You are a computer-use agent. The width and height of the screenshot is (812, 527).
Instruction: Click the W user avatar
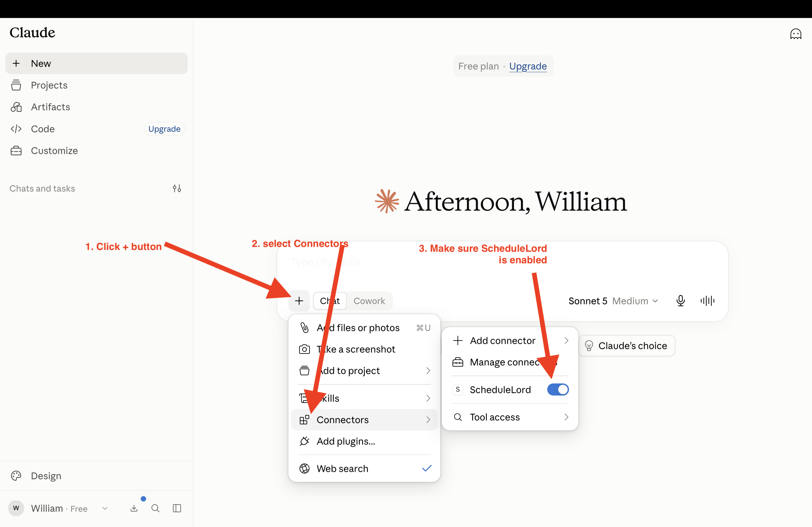tap(16, 508)
